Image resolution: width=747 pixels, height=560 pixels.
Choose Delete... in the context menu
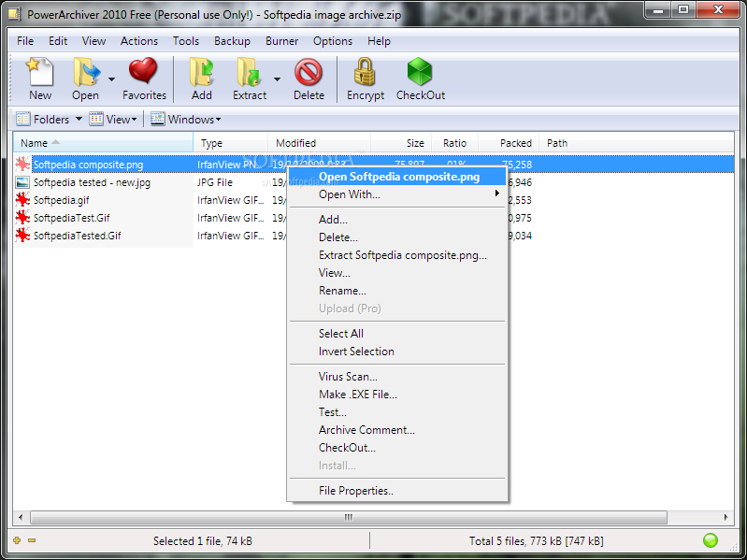pos(397,237)
